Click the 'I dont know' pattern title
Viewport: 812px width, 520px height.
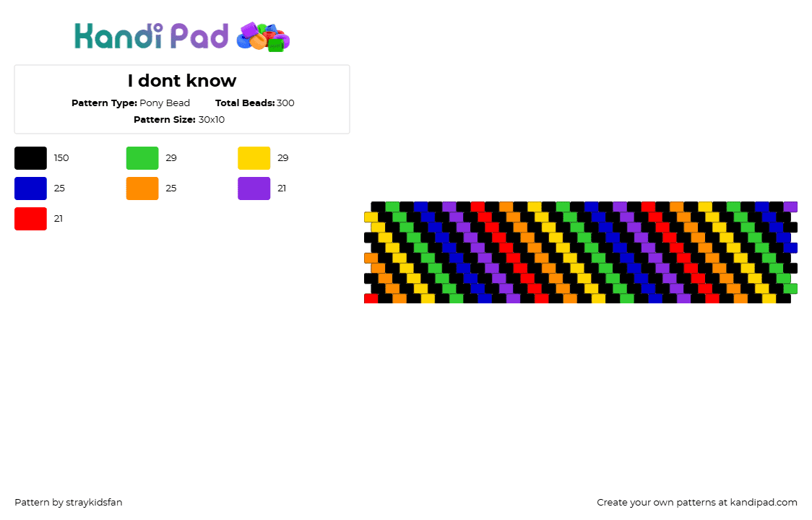coord(182,81)
